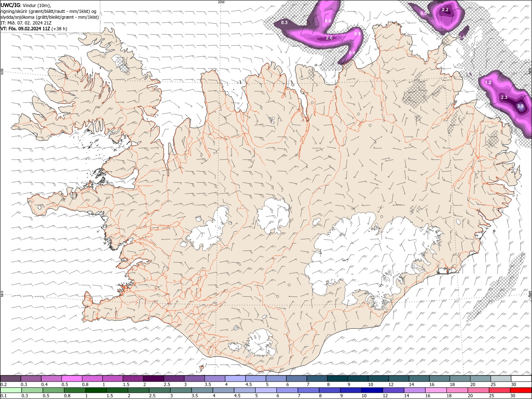
Task: Click the 'VT: Fös. 09.02.2024 11Z' valid time
Action: point(25,29)
